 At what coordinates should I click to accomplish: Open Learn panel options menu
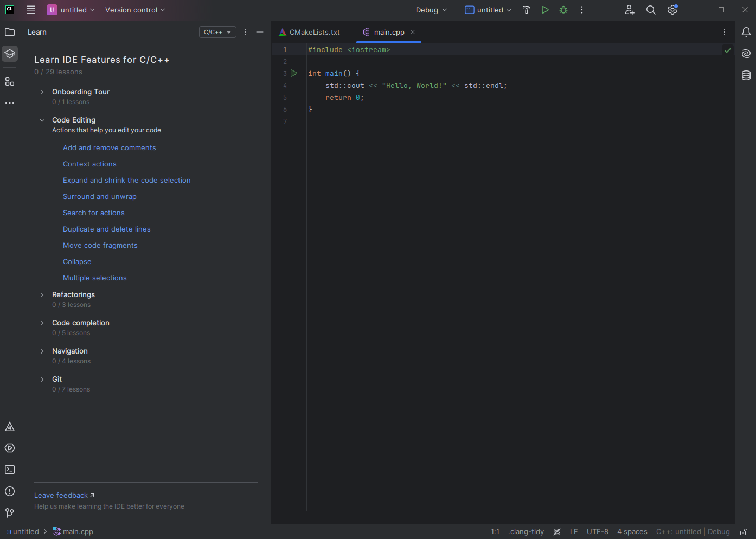pos(246,32)
